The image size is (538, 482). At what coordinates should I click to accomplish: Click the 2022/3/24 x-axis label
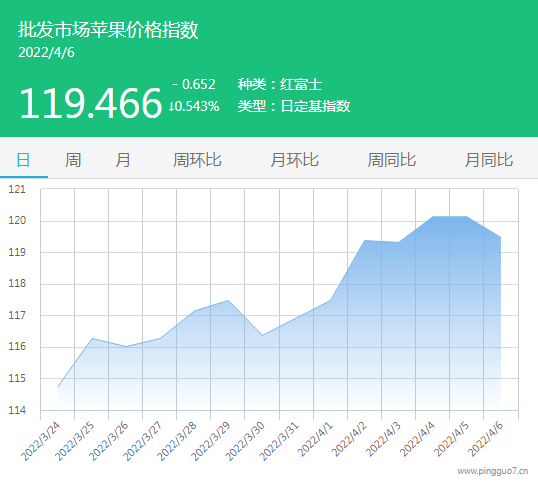tap(40, 442)
